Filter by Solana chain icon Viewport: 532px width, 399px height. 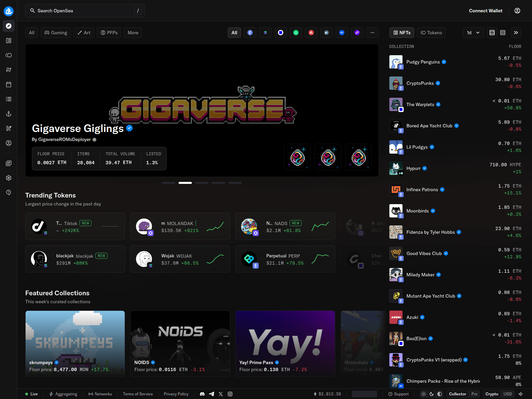click(x=265, y=33)
